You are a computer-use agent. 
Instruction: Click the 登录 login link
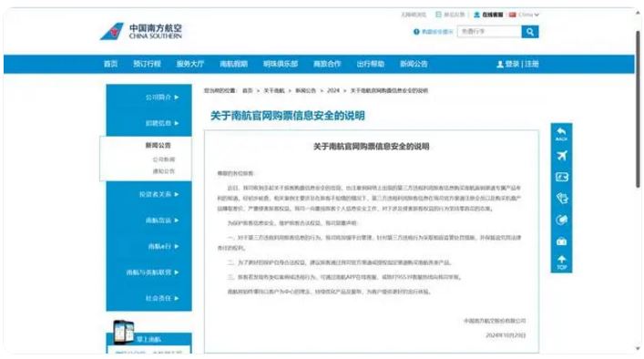512,64
